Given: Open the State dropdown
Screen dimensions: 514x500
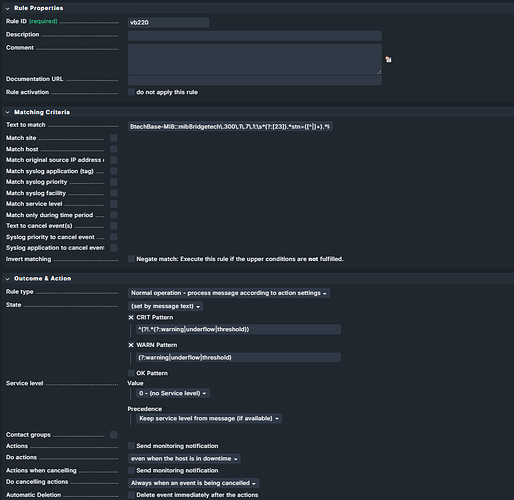Looking at the screenshot, I should 165,306.
